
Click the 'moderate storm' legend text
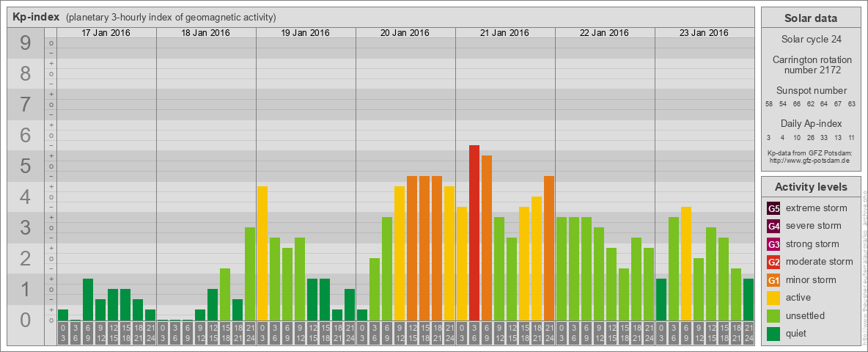pos(820,262)
